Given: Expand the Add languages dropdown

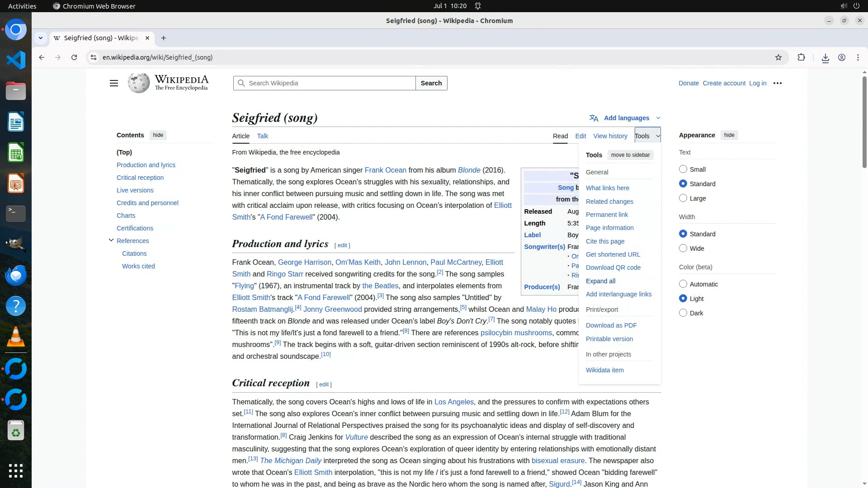Looking at the screenshot, I should coord(626,118).
